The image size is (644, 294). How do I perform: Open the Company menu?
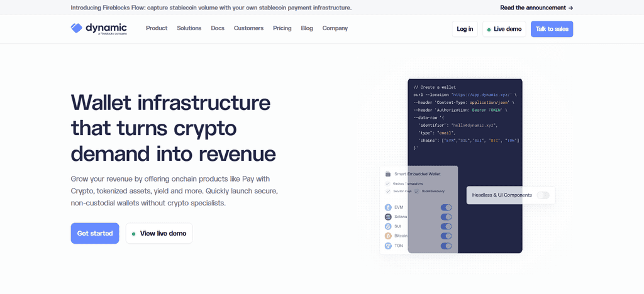click(x=335, y=28)
